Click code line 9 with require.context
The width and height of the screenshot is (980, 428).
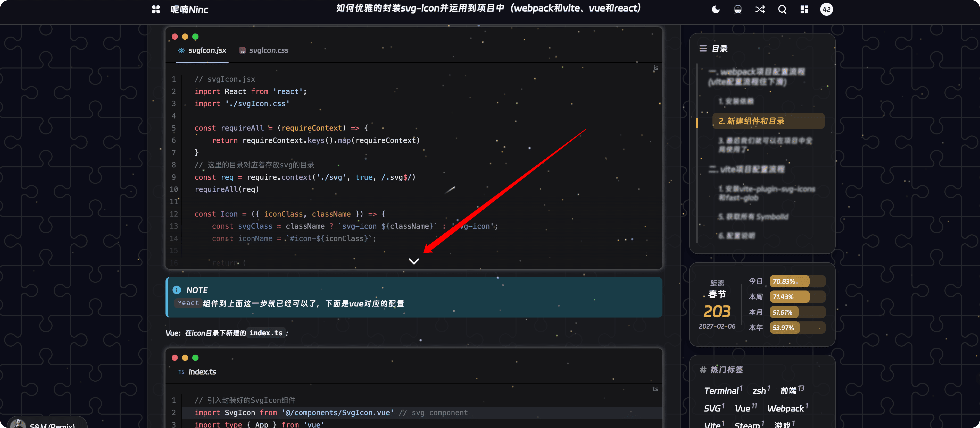tap(305, 177)
